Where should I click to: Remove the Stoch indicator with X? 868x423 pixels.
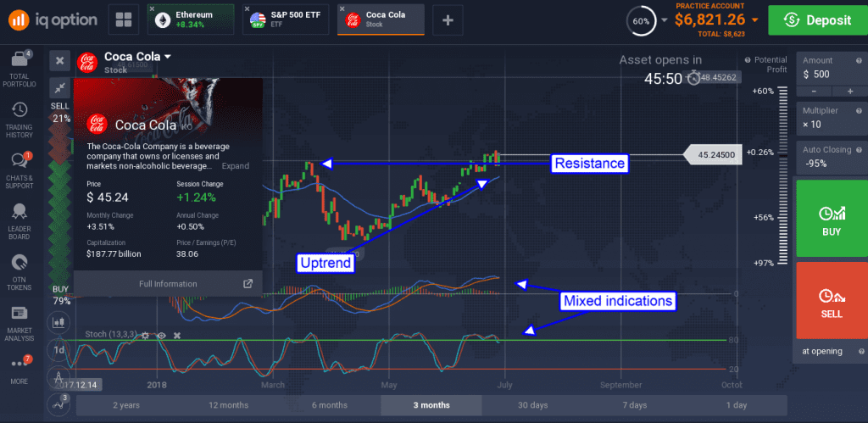pos(177,335)
